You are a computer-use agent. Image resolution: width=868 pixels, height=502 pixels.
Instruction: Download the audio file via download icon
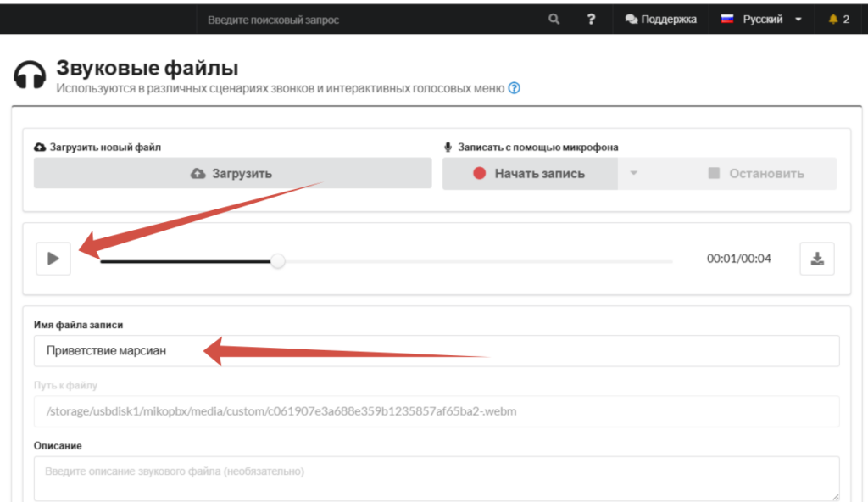(817, 258)
